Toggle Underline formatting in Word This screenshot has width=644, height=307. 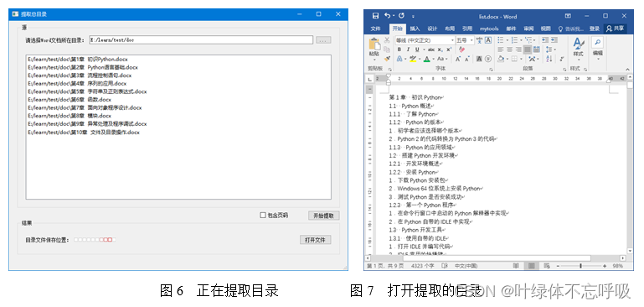(417, 49)
